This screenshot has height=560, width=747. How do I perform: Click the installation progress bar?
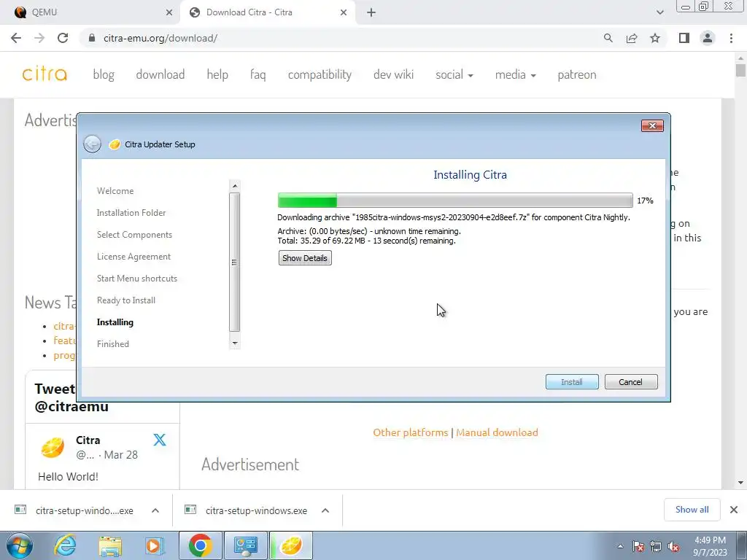(455, 201)
